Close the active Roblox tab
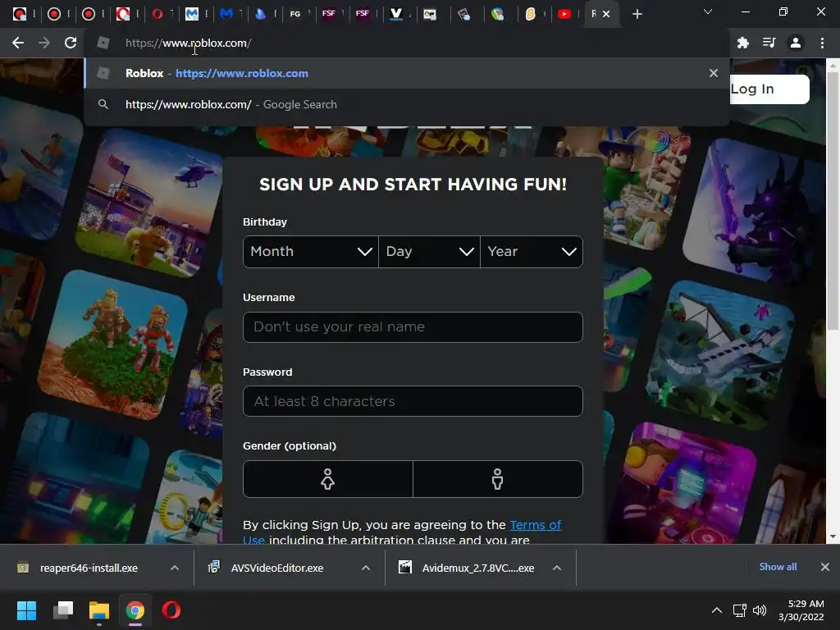This screenshot has height=630, width=840. pyautogui.click(x=606, y=14)
